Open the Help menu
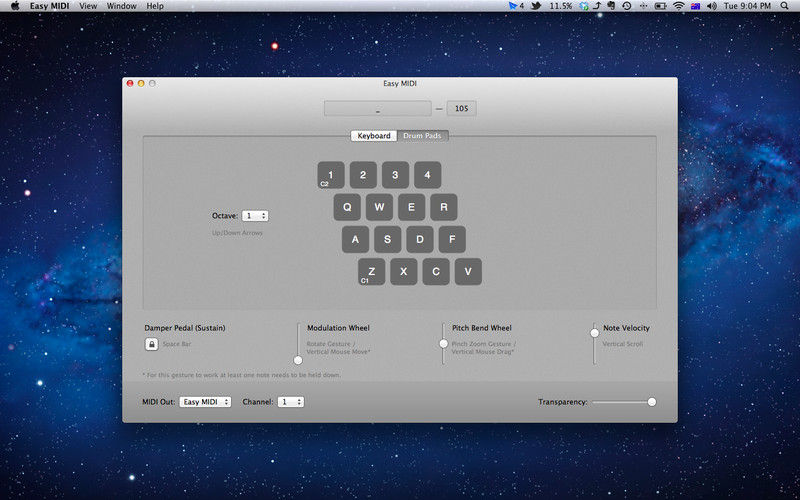Screen dimensions: 800x500 pyautogui.click(x=155, y=6)
